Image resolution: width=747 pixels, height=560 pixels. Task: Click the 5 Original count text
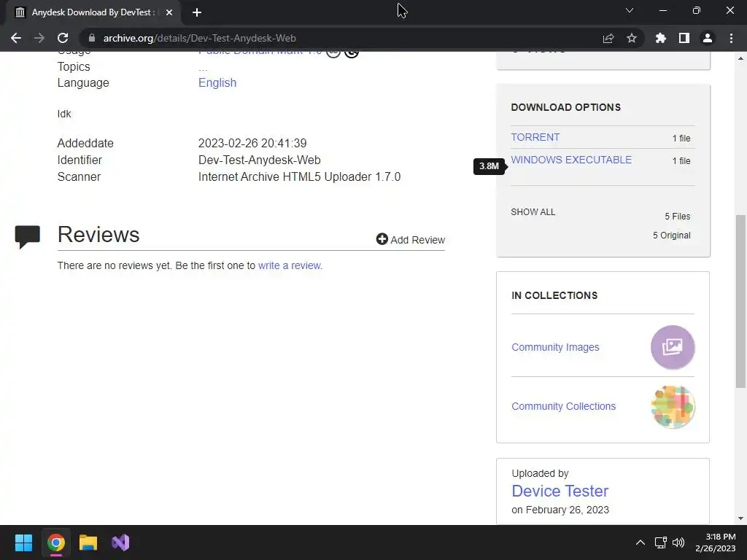tap(671, 236)
